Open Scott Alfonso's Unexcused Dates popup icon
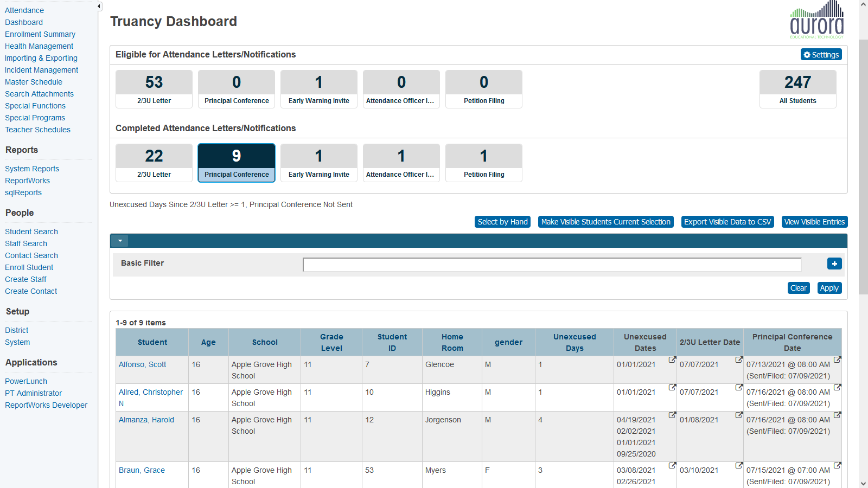The image size is (868, 488). 672,359
